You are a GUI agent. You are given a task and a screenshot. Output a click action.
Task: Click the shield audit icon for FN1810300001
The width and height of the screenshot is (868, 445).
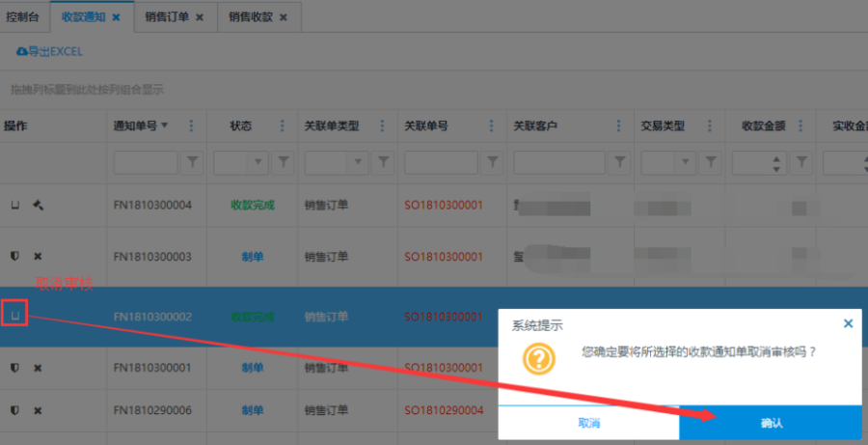[x=14, y=368]
